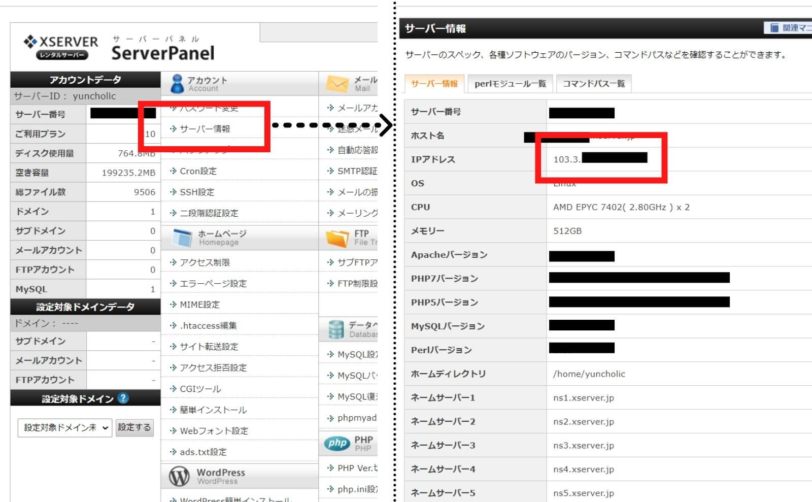Switch to the コマンドパス一覧 tab
812x502 pixels.
[593, 83]
